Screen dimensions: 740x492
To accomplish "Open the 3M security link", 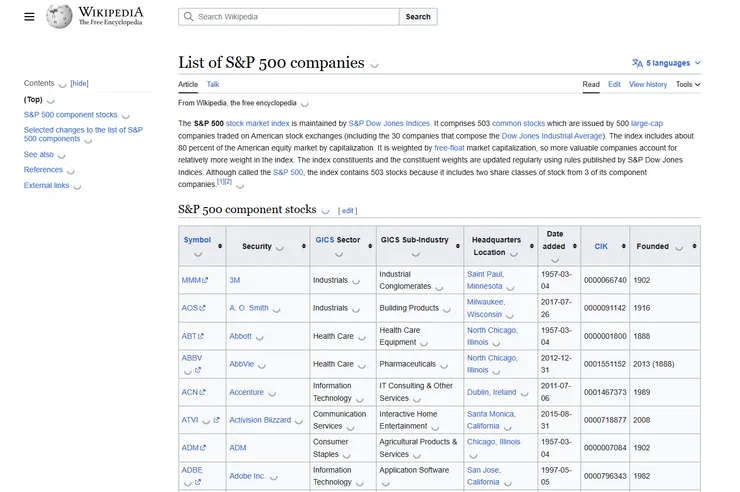I will [235, 280].
